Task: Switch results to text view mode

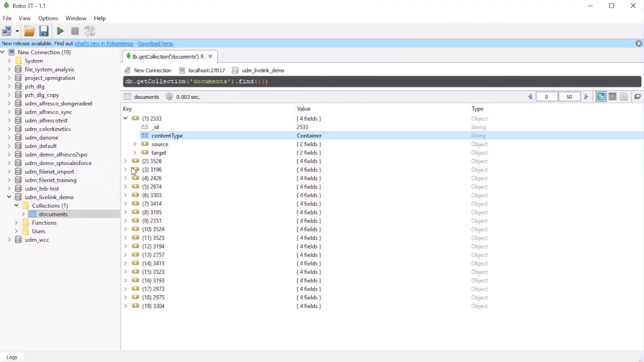Action: [x=624, y=97]
